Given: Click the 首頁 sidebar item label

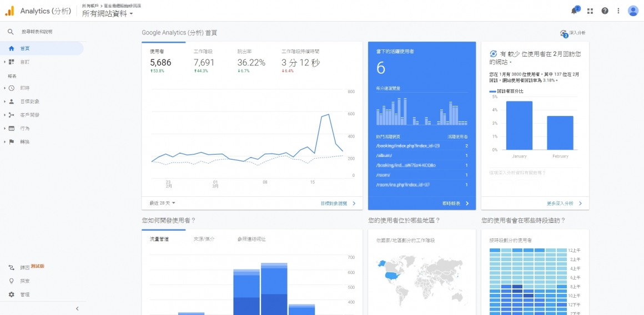Looking at the screenshot, I should [x=24, y=48].
